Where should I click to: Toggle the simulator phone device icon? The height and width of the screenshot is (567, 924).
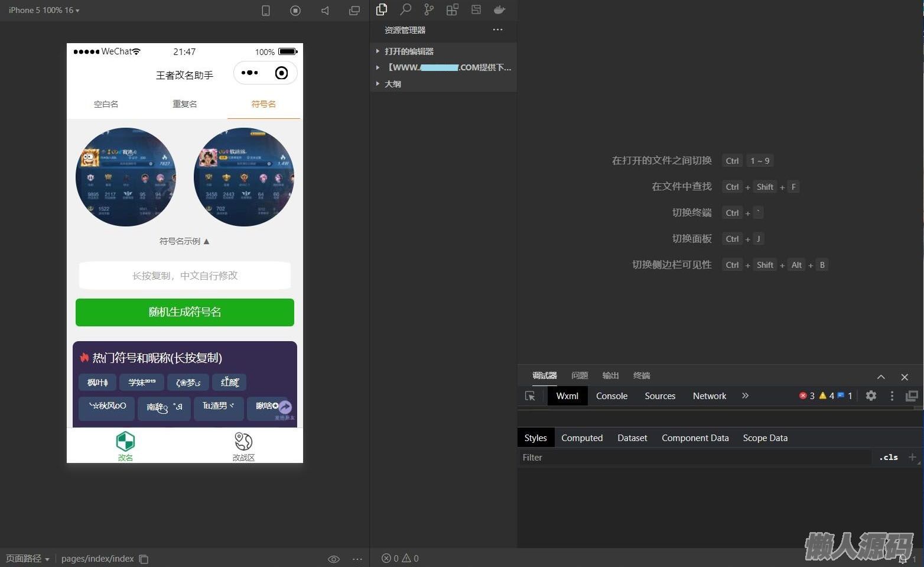pos(266,11)
